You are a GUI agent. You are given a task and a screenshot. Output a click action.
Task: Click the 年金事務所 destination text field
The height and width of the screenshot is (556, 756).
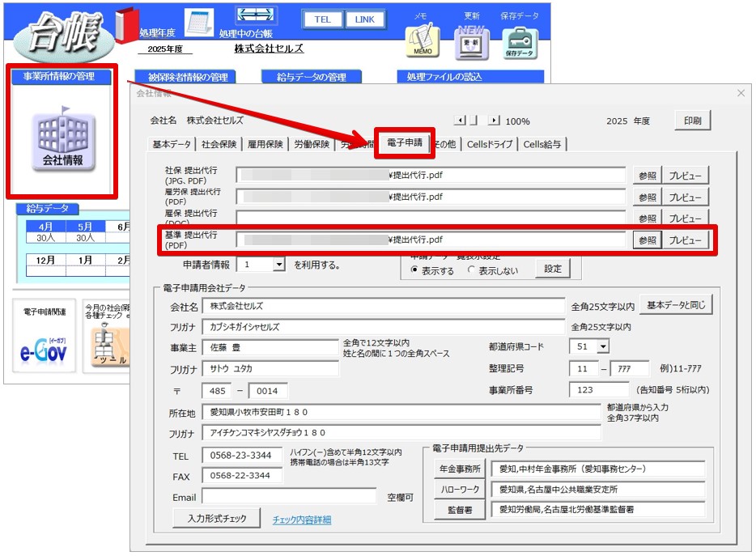coord(598,469)
